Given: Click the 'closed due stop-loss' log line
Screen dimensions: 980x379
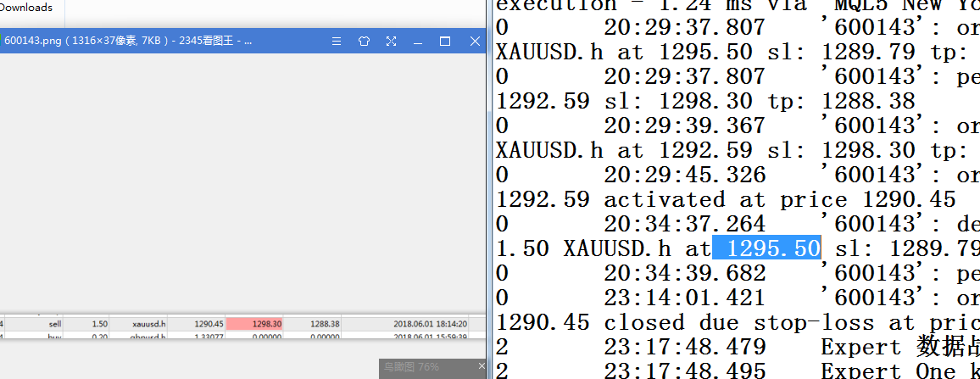Looking at the screenshot, I should tap(738, 322).
